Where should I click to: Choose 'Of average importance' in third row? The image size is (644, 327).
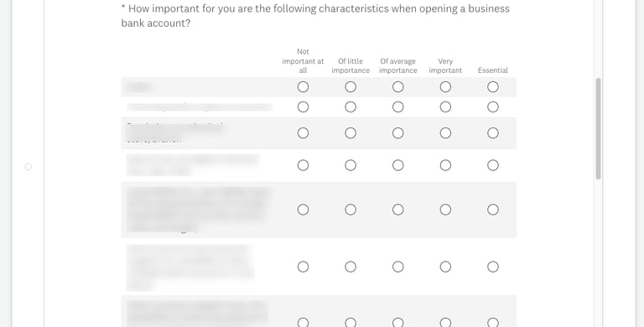click(x=398, y=133)
